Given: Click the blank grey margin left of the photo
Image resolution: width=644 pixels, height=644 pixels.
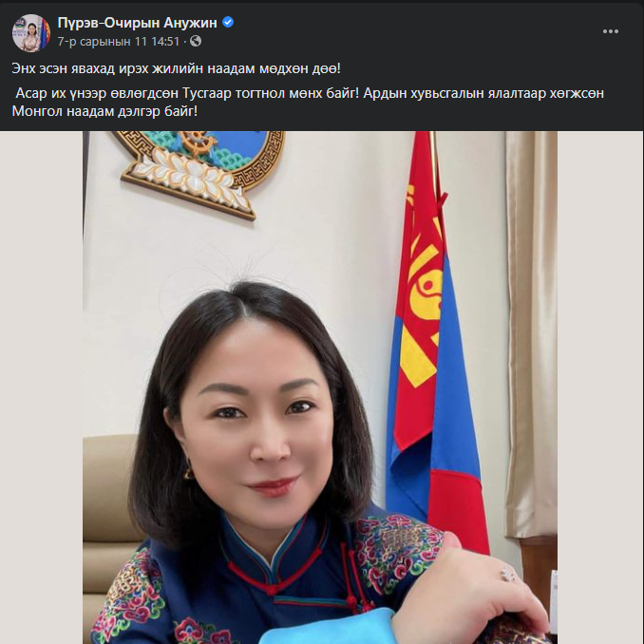Looking at the screenshot, I should pos(41,386).
